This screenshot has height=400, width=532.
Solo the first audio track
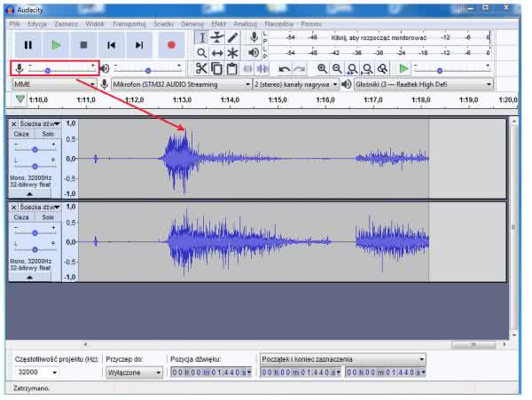(47, 134)
